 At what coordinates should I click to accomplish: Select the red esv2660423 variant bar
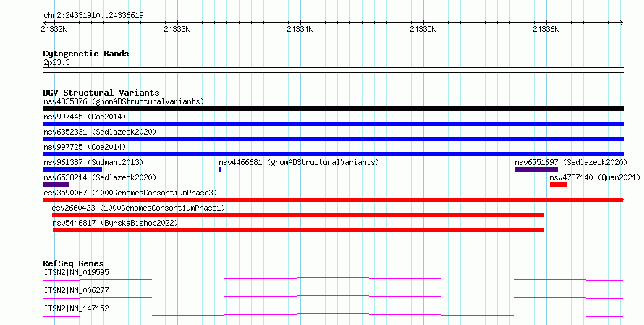click(x=298, y=215)
